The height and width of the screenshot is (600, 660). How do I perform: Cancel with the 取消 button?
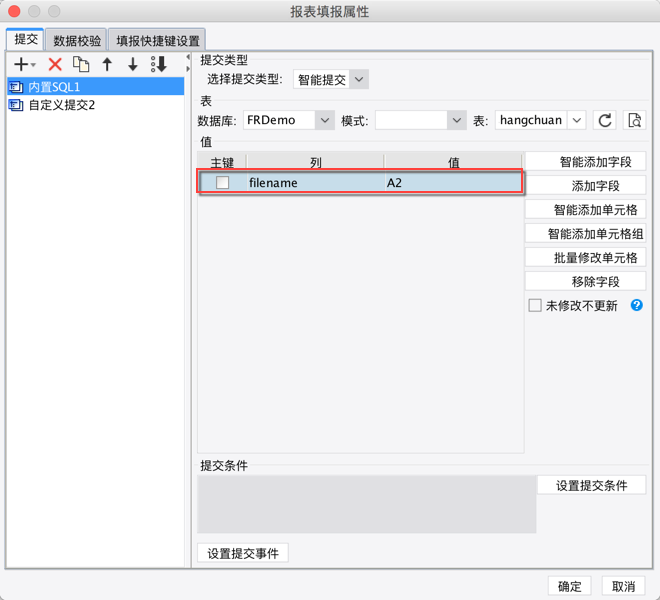[623, 586]
